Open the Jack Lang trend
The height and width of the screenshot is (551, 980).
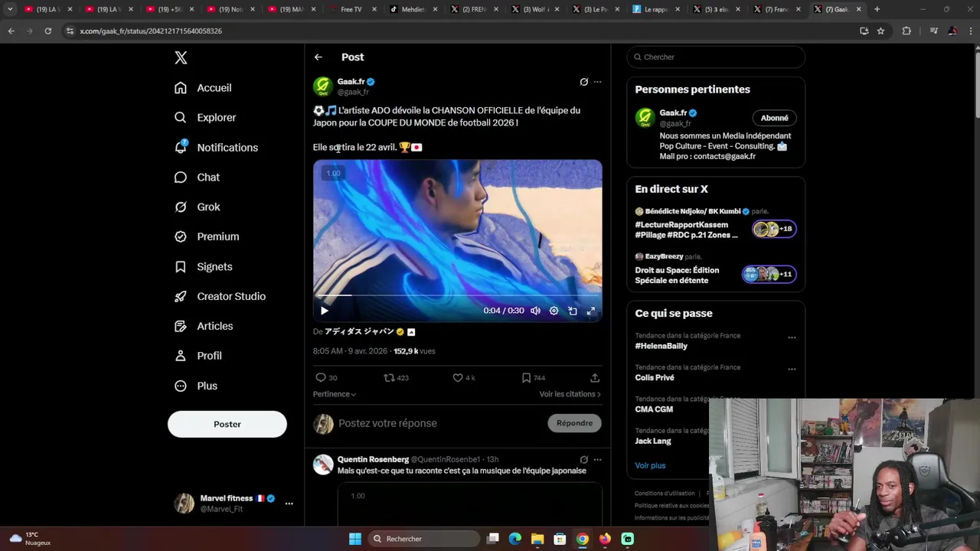pyautogui.click(x=653, y=441)
